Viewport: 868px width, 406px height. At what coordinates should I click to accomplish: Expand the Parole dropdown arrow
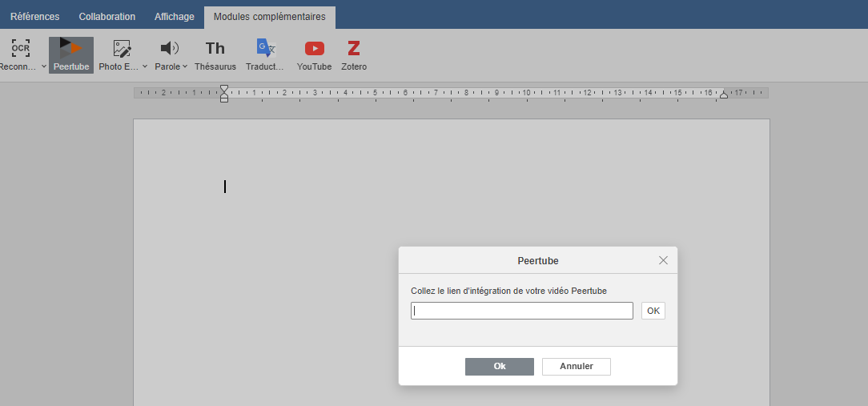point(185,66)
